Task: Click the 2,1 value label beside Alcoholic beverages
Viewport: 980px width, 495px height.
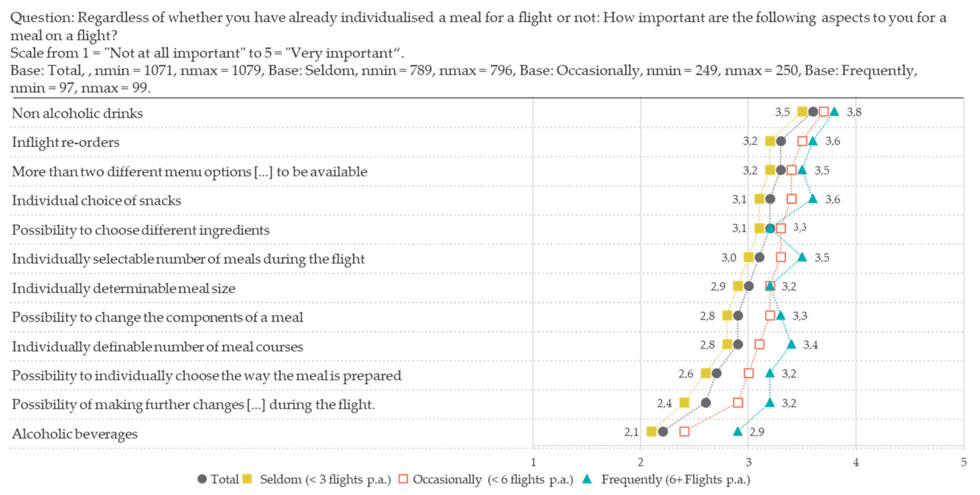Action: point(631,432)
